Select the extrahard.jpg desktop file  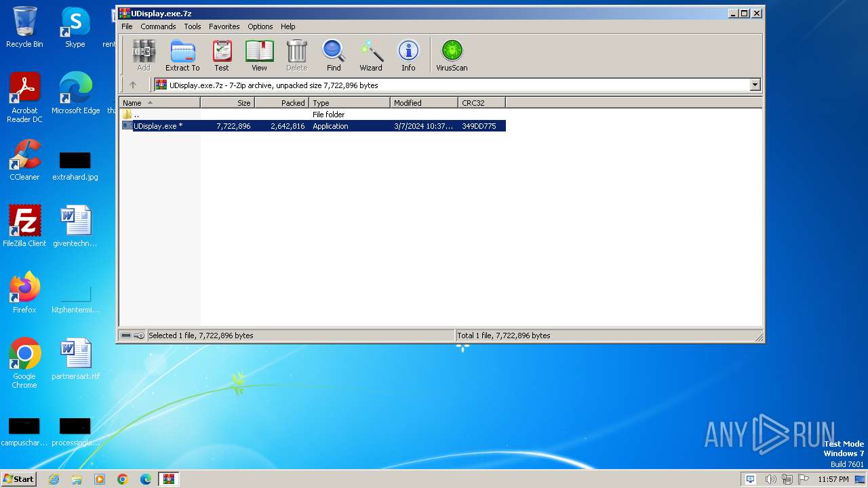[x=75, y=166]
